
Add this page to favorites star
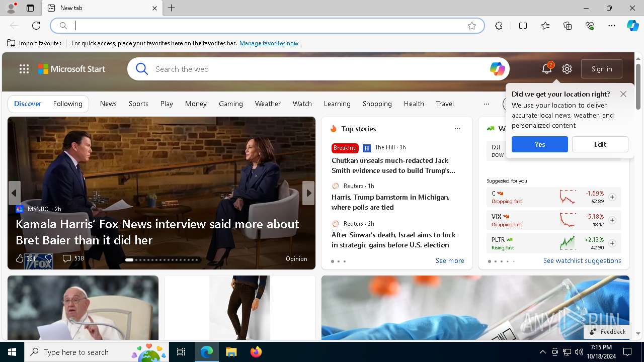[x=472, y=26]
